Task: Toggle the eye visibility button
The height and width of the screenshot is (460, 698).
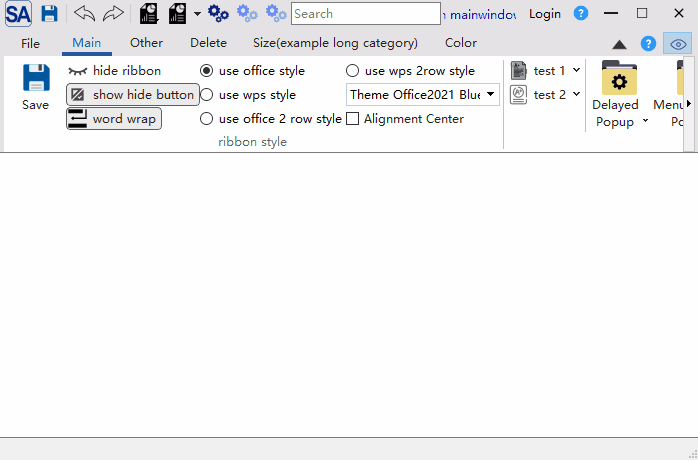Action: 678,44
